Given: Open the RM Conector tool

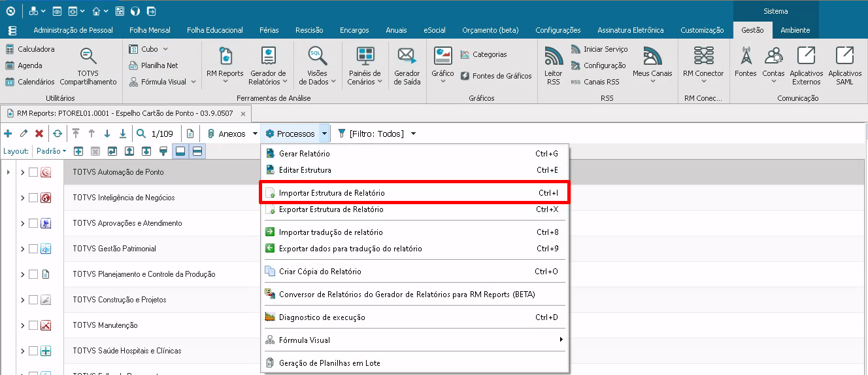Looking at the screenshot, I should coord(703,66).
